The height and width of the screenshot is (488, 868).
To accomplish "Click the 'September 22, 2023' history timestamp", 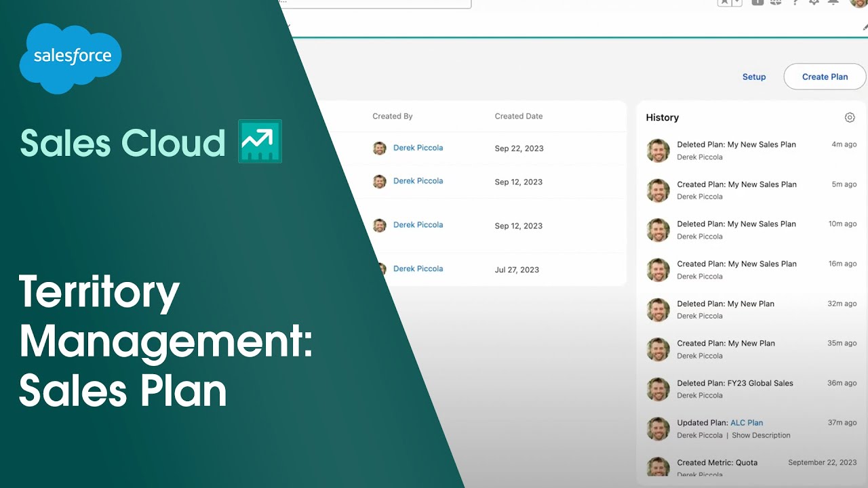I will (x=823, y=462).
